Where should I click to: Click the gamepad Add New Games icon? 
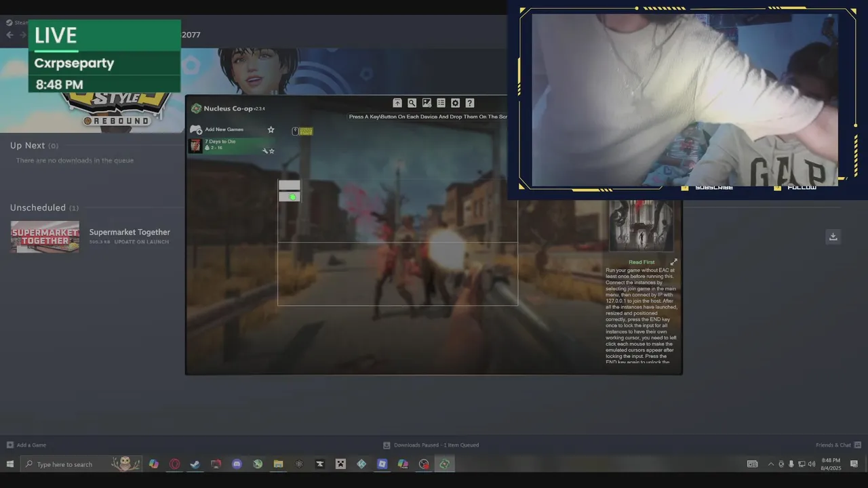tap(196, 129)
